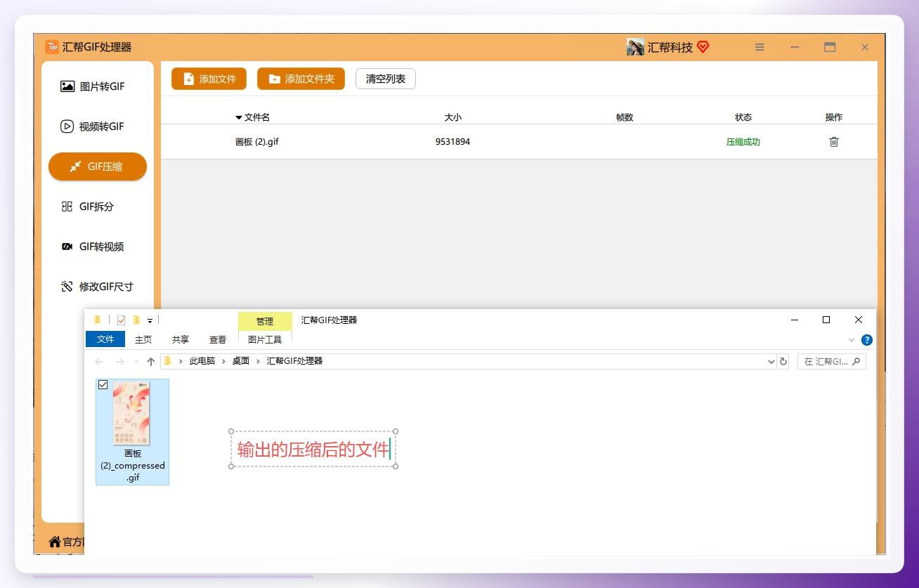
Task: Expand the chevron after 此电脑 in the breadcrumb
Action: pos(224,361)
